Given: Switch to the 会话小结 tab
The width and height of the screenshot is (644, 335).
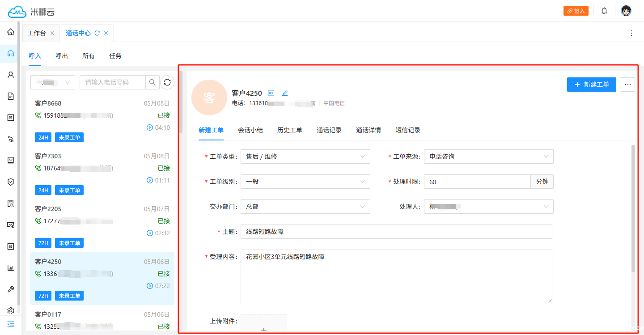Looking at the screenshot, I should coord(250,130).
